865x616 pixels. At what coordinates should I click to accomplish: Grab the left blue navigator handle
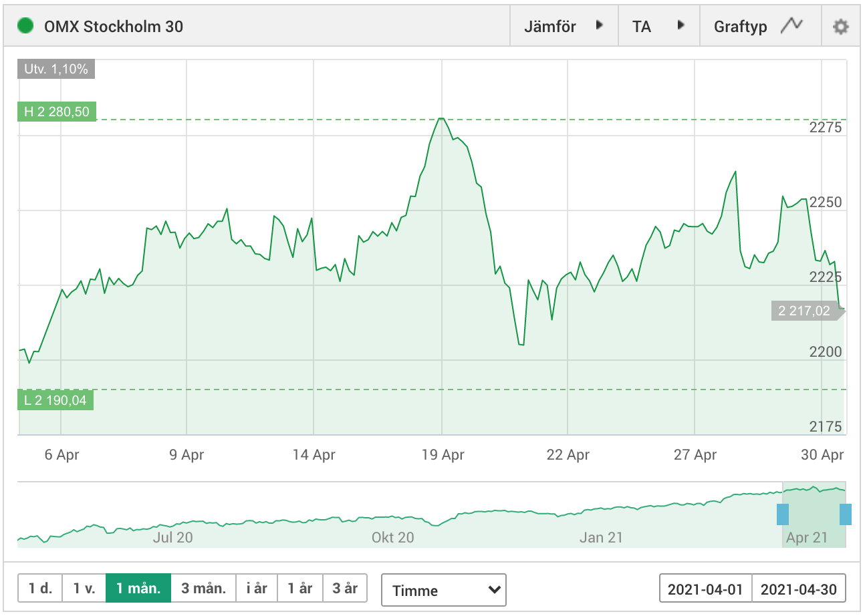tap(783, 514)
